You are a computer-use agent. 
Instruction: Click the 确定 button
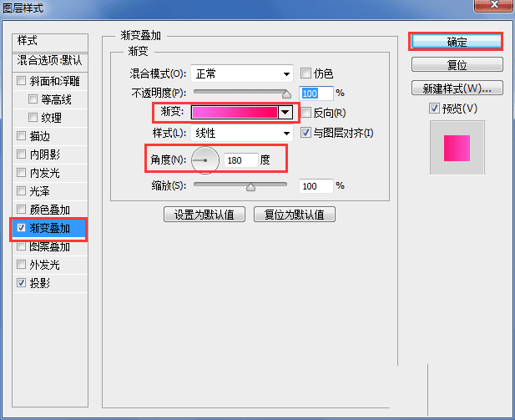[457, 42]
